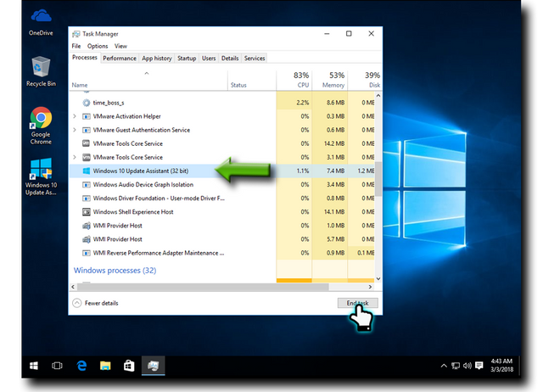Click the Google Chrome desktop shortcut
The image size is (543, 392).
click(40, 120)
